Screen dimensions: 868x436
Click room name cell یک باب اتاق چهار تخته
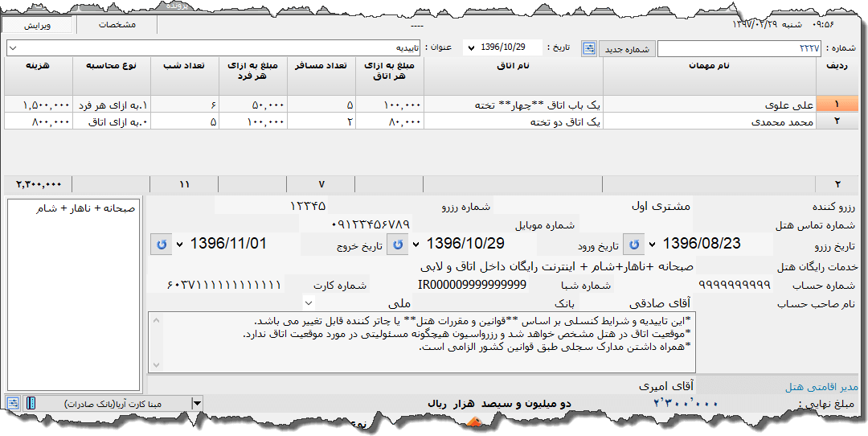[514, 104]
